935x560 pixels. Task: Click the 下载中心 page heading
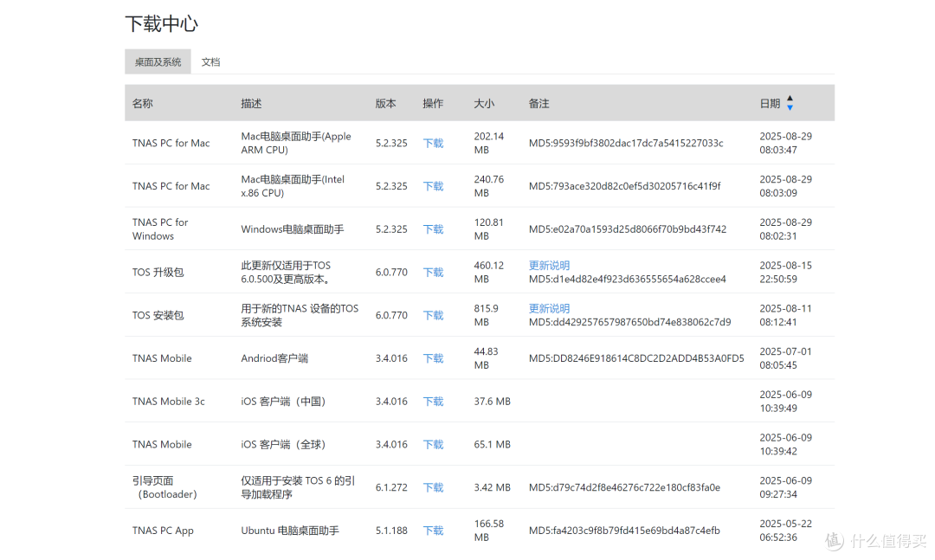pos(162,24)
